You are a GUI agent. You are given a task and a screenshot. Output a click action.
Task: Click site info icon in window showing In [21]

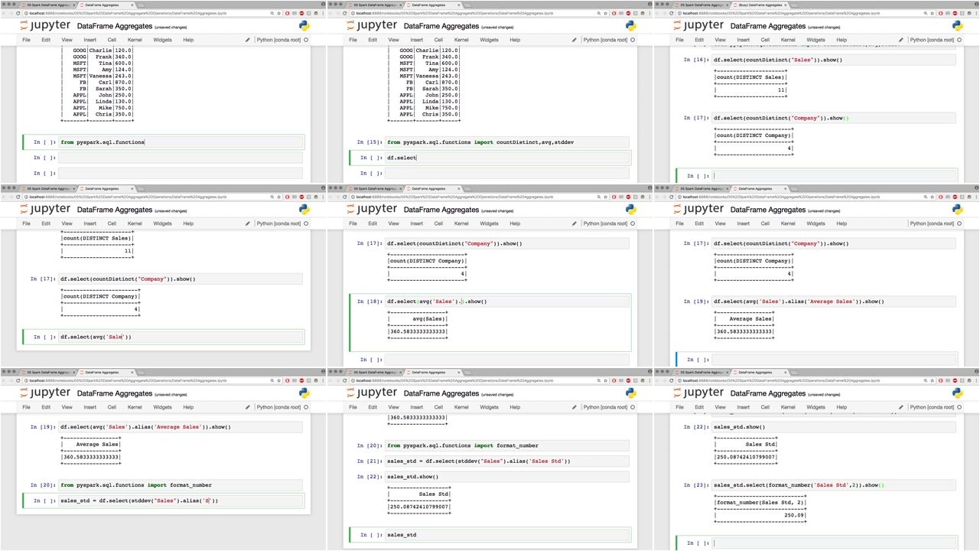(353, 380)
